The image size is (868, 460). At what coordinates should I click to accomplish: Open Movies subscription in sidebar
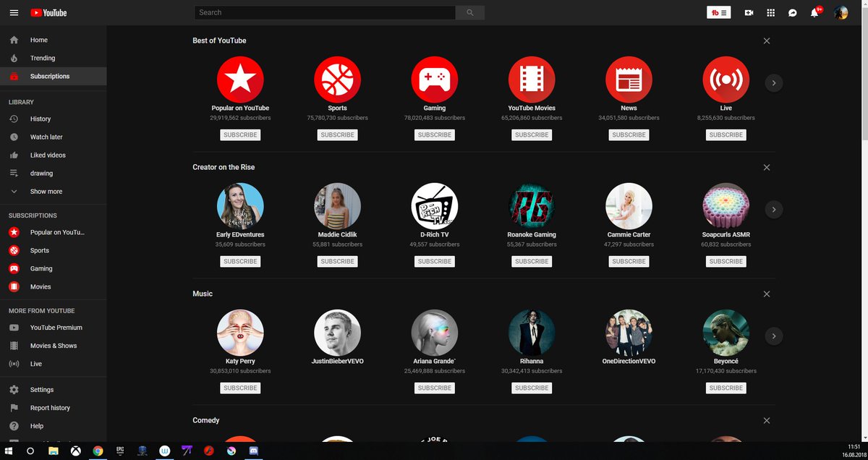pos(53,286)
